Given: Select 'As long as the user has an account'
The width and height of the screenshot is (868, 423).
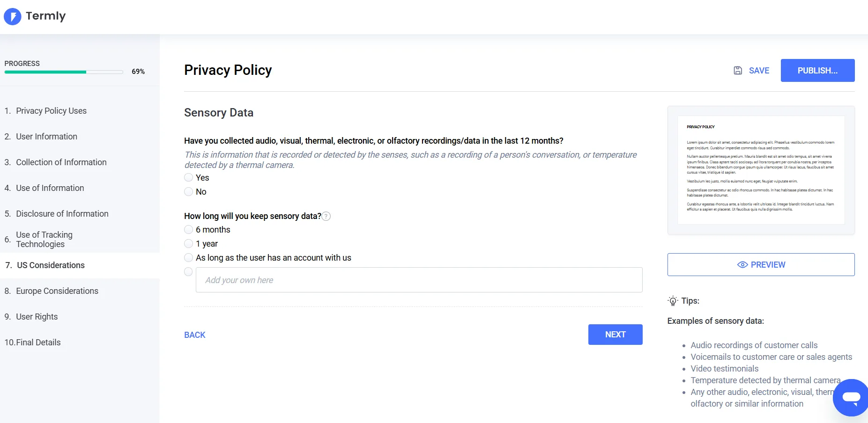Looking at the screenshot, I should pyautogui.click(x=189, y=258).
